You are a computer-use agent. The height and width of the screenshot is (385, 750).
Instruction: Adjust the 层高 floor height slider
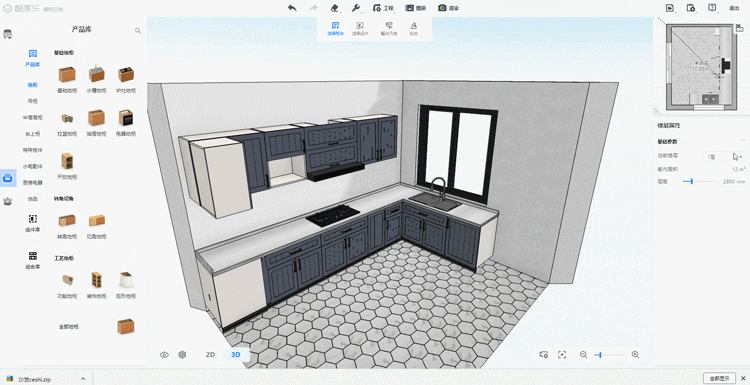click(x=699, y=181)
